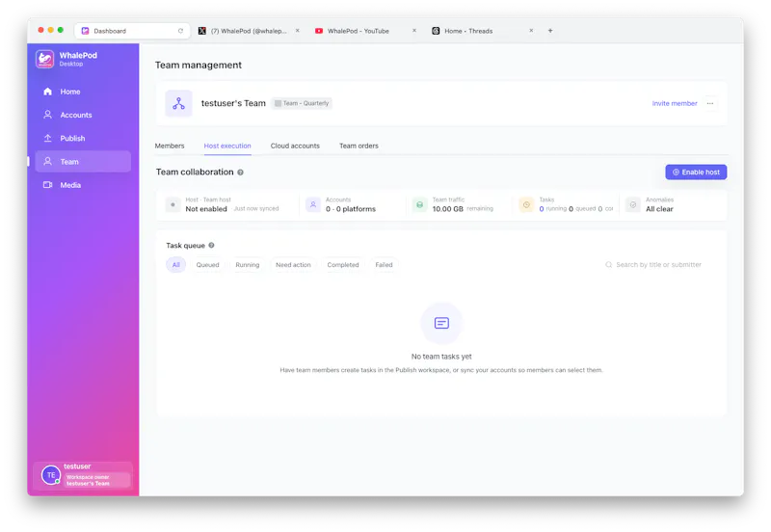771x532 pixels.
Task: Click the Search by title or submitter field
Action: pyautogui.click(x=659, y=264)
